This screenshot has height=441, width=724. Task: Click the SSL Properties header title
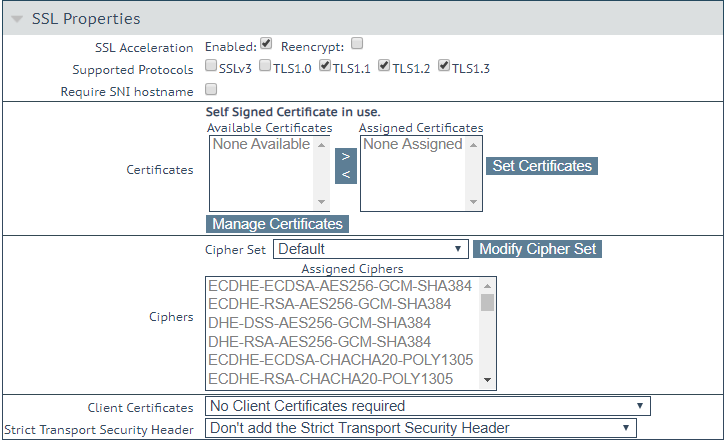tap(86, 19)
